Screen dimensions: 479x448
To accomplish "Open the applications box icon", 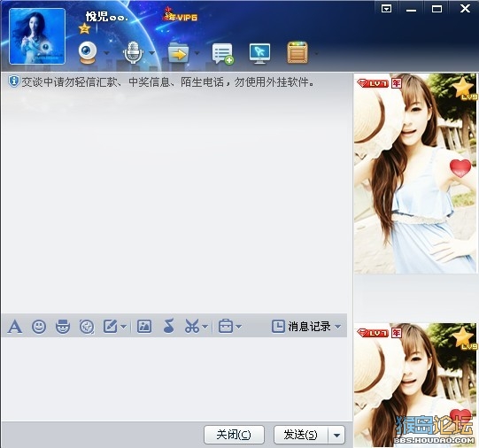I will click(x=297, y=53).
